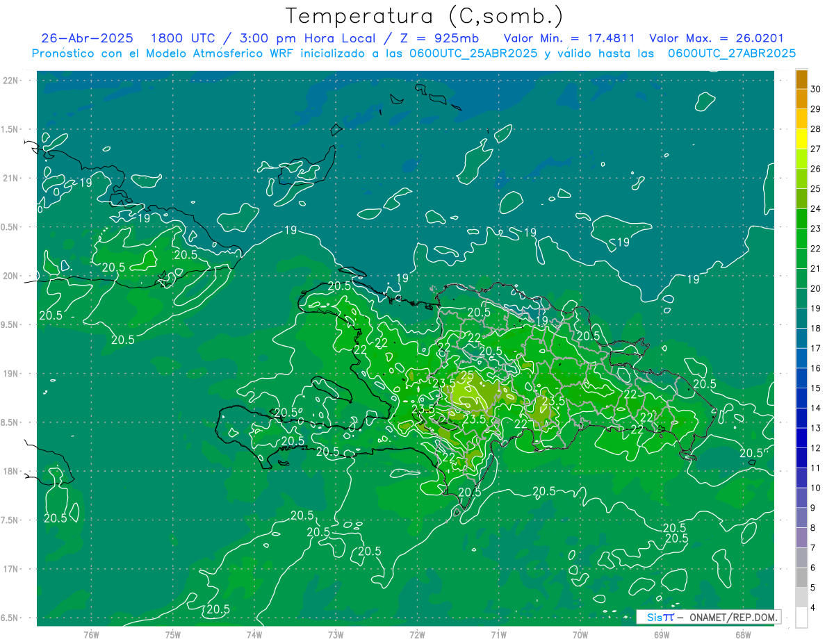Pick the purple band between 7 and 8

pos(802,538)
